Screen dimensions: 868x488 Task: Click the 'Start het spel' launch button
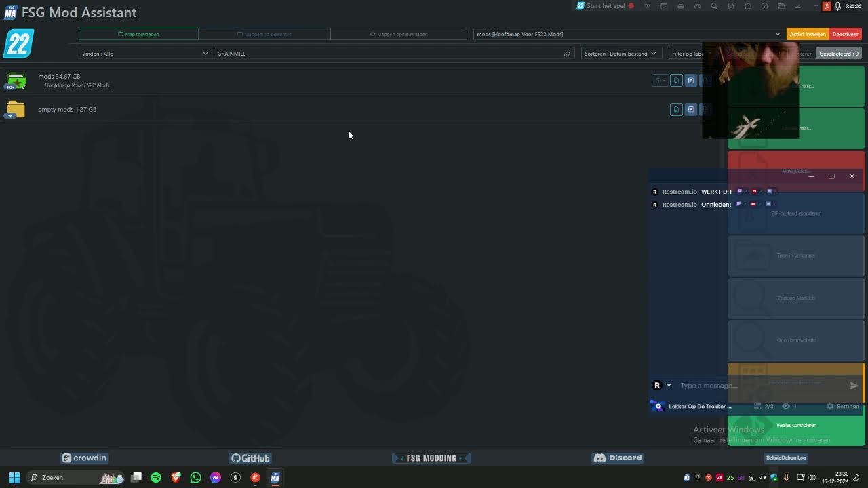coord(606,6)
